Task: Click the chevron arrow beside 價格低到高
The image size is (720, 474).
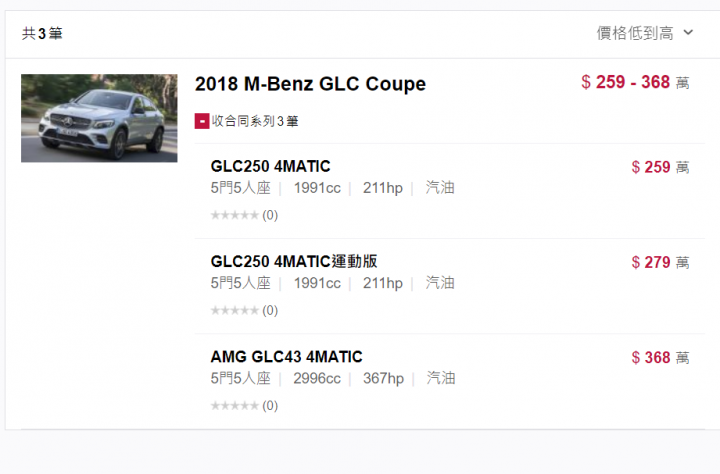Action: (688, 33)
